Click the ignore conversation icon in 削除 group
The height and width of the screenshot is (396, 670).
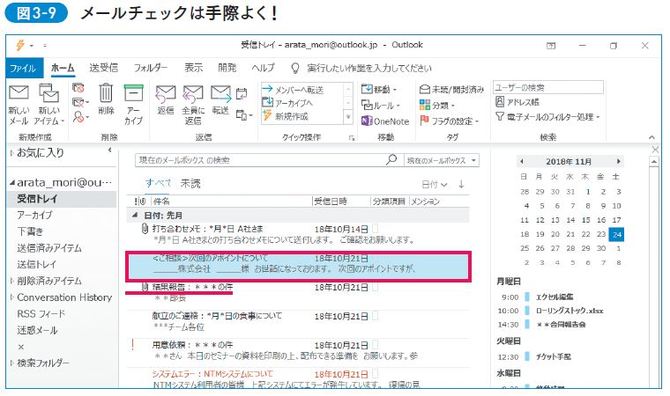tap(78, 88)
